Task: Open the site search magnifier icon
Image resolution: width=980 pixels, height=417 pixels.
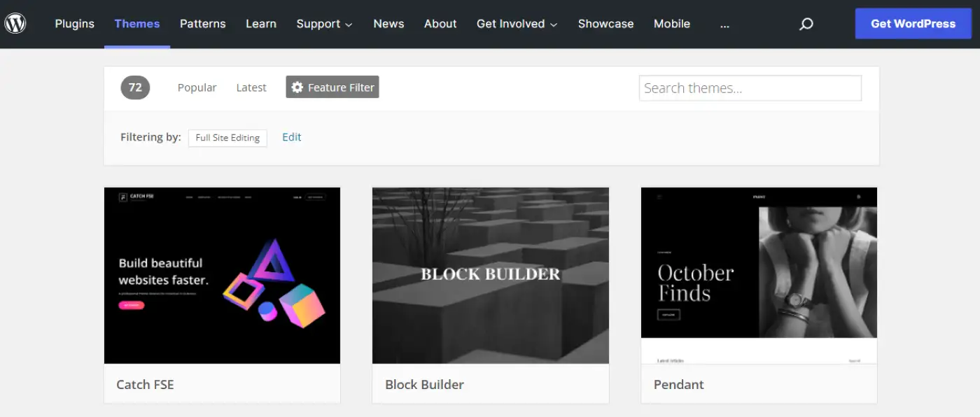Action: coord(806,24)
